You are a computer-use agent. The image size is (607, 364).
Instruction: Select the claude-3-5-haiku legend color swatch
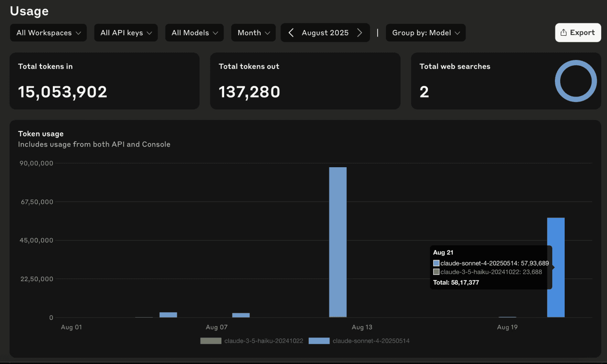click(211, 341)
